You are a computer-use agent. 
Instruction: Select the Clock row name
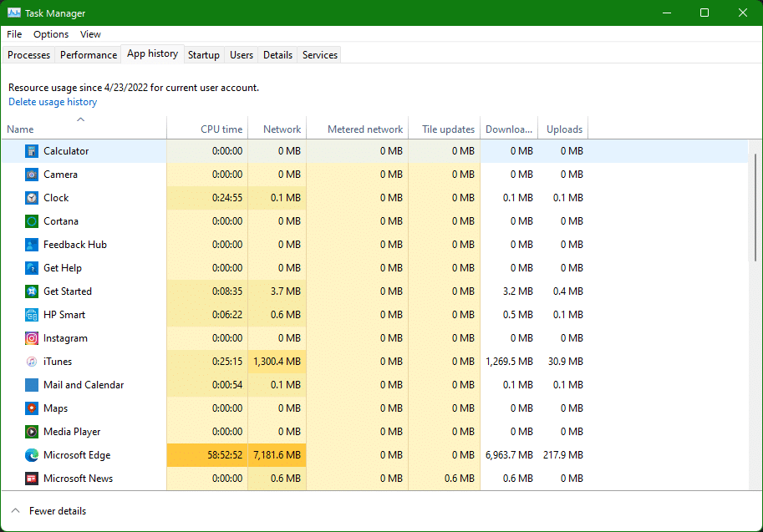(x=56, y=198)
